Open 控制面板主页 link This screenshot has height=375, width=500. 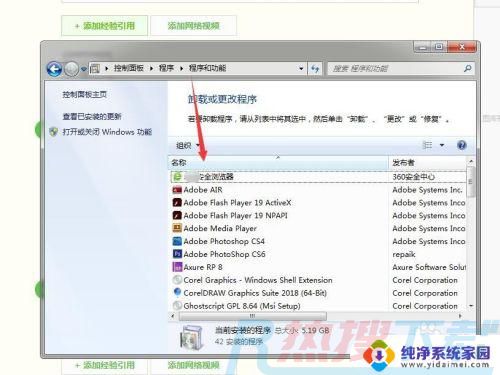click(x=84, y=94)
